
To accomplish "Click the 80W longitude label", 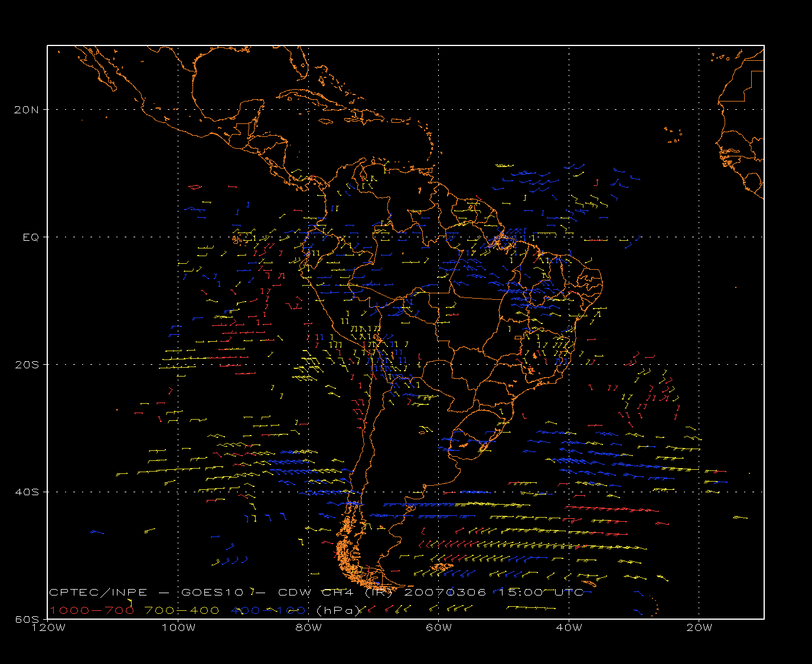I will coord(308,627).
